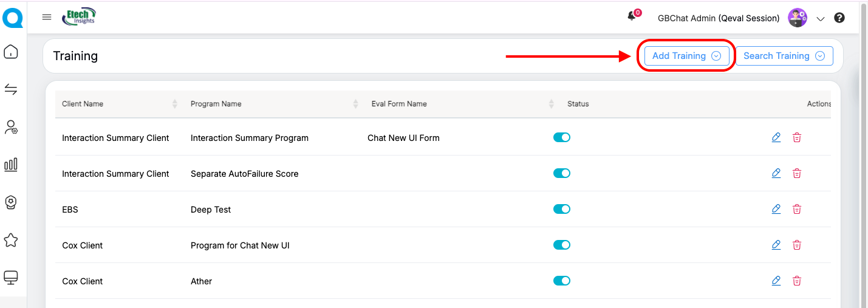Click the page vertical scrollbar
The height and width of the screenshot is (308, 868).
[864, 152]
